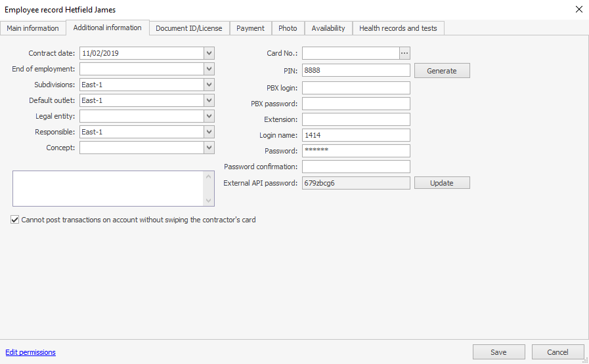The height and width of the screenshot is (364, 589).
Task: Generate a new PIN
Action: click(x=441, y=71)
